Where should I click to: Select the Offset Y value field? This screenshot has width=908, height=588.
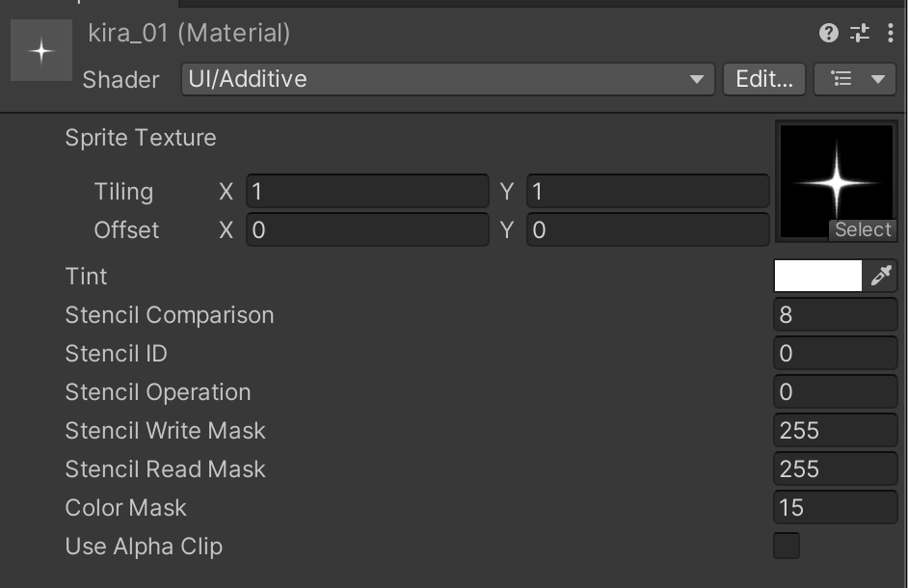(x=646, y=230)
